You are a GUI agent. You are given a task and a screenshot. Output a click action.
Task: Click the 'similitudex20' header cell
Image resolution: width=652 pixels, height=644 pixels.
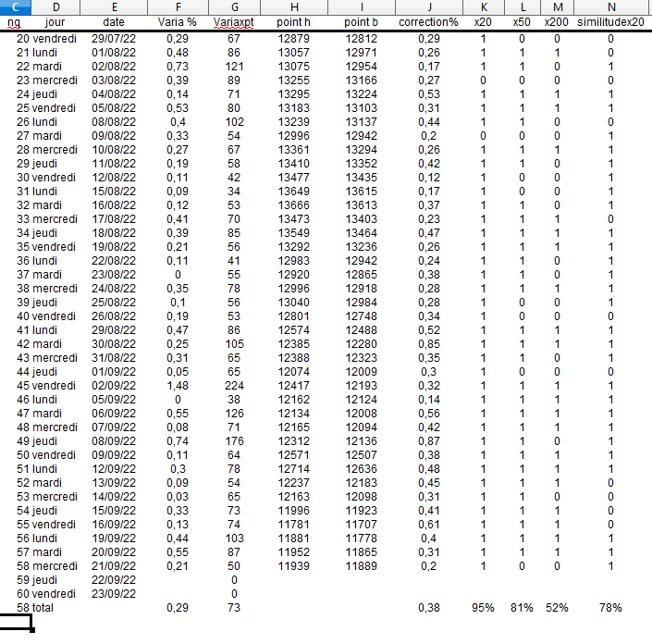610,22
